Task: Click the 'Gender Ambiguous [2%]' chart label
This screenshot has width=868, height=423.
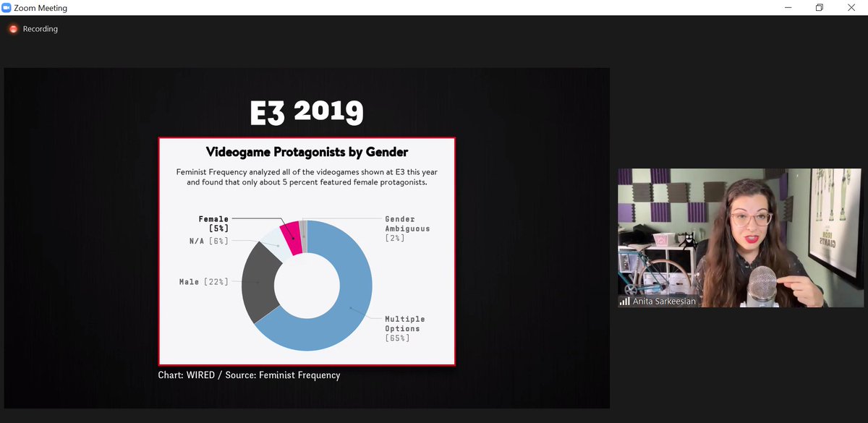Action: click(407, 228)
